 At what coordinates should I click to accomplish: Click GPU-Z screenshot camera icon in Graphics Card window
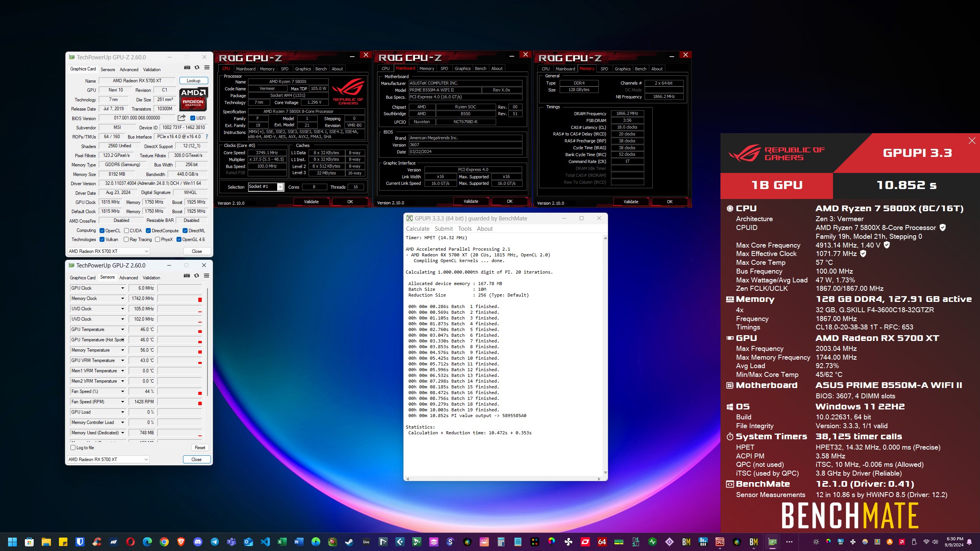click(187, 68)
